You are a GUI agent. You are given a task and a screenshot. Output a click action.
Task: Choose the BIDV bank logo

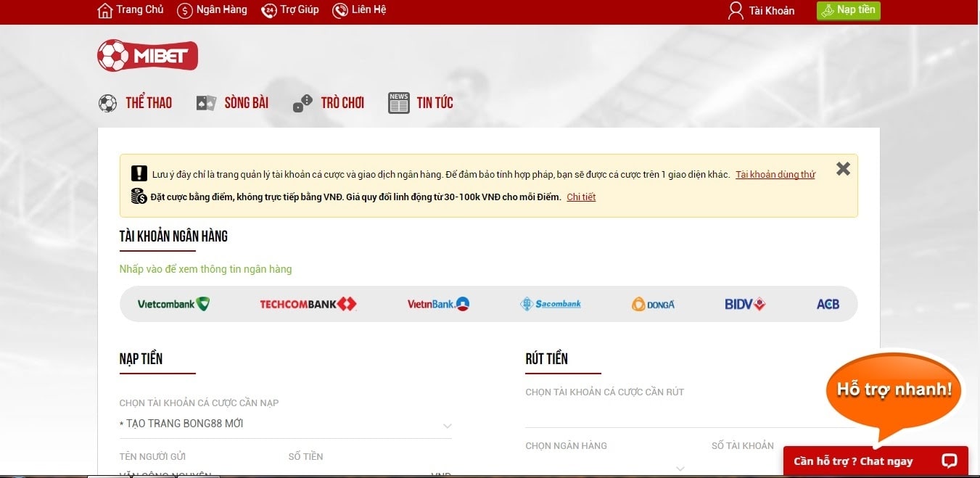tap(745, 304)
